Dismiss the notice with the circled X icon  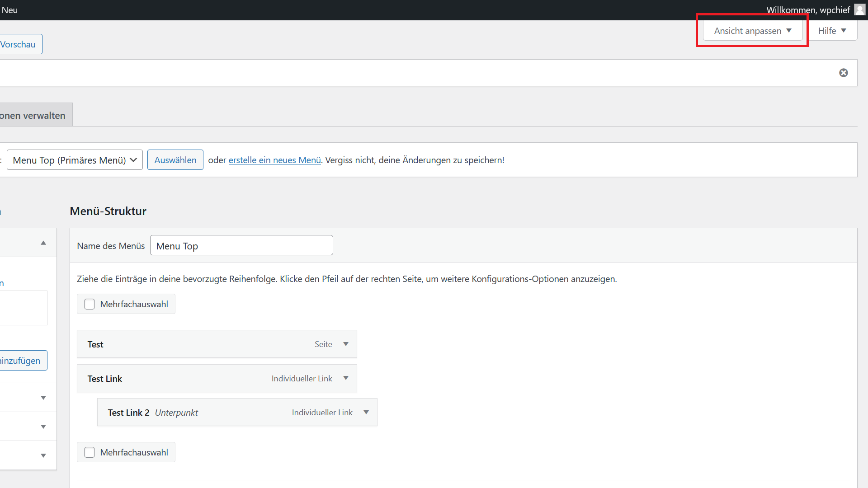coord(844,73)
